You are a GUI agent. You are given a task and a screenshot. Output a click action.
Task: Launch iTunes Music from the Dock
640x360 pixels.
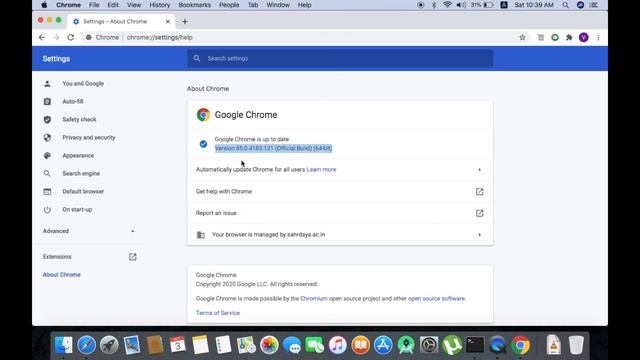point(338,345)
